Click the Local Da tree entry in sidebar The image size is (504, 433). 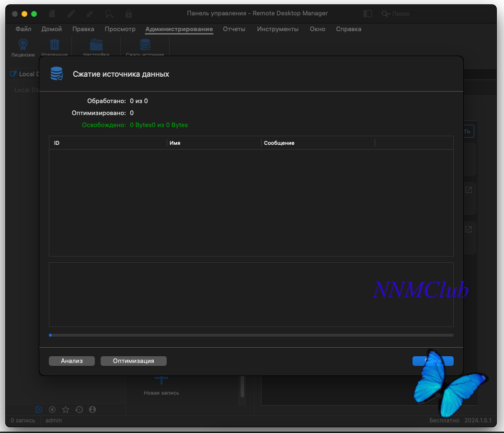[x=26, y=90]
